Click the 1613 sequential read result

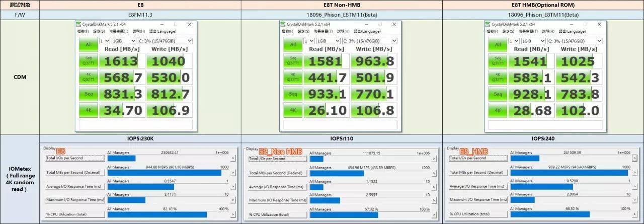pyautogui.click(x=121, y=61)
